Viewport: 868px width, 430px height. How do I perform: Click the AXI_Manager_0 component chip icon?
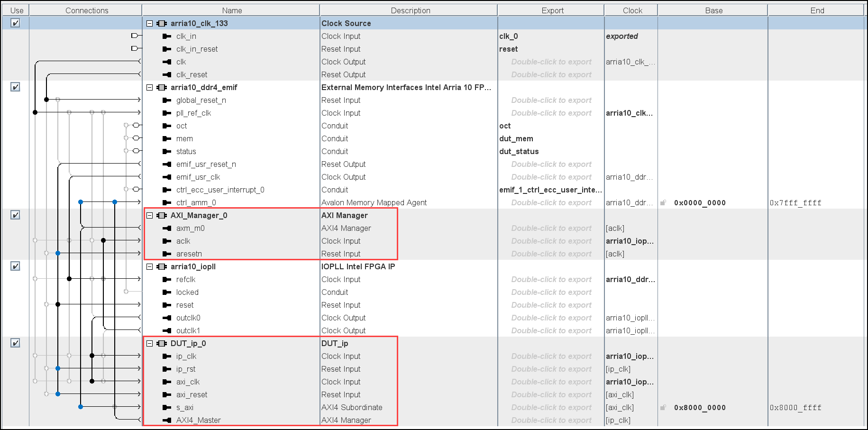(x=162, y=215)
